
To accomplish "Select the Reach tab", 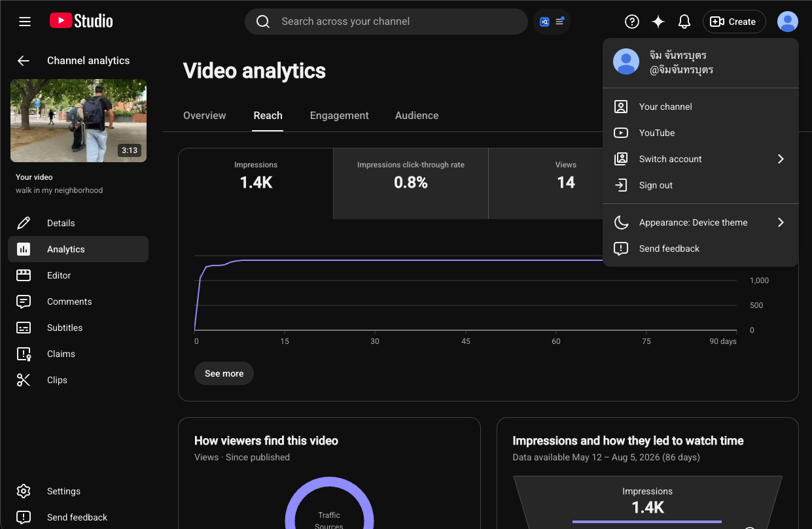I will [268, 116].
